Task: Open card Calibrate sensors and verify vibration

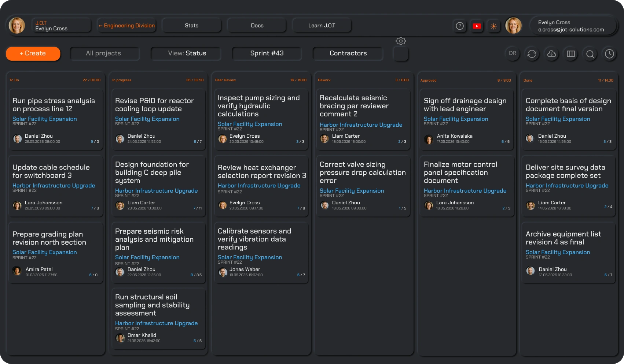Action: 261,253
